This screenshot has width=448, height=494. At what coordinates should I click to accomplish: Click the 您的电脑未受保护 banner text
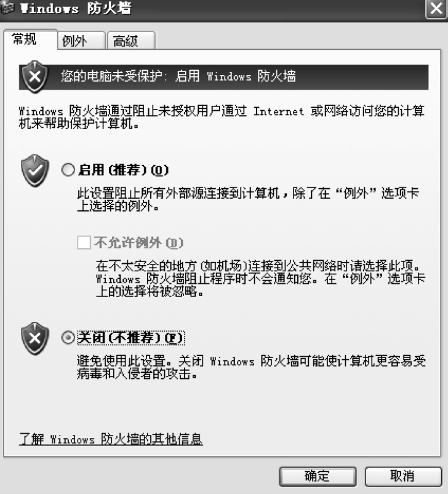[178, 76]
